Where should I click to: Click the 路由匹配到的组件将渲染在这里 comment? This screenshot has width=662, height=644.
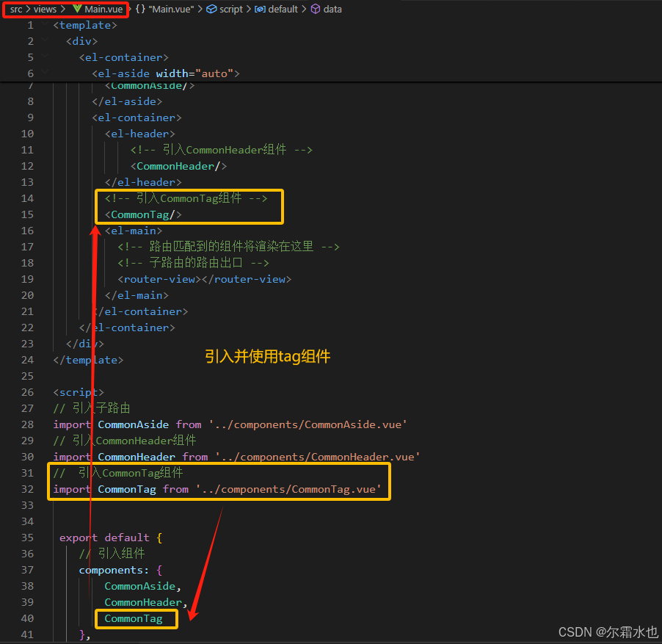228,247
